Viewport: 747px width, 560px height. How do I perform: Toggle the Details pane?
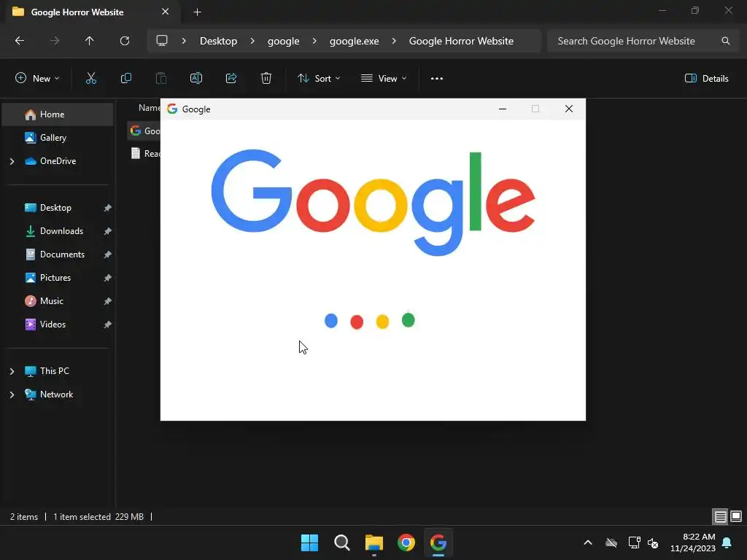click(x=706, y=79)
